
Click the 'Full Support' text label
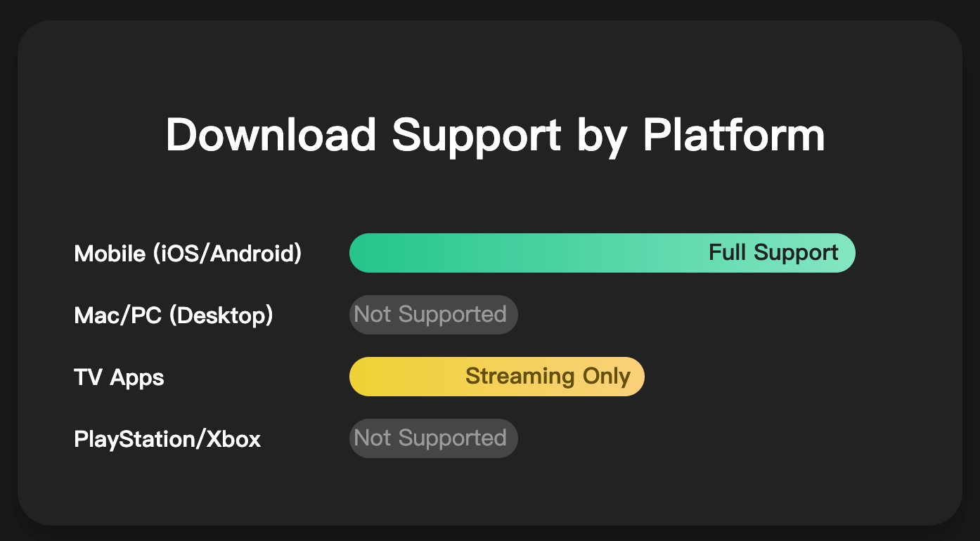pos(773,252)
